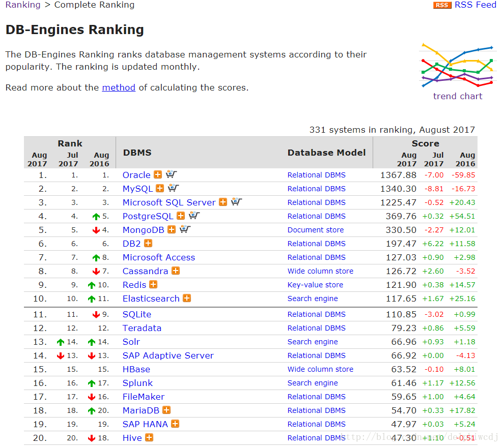Open the MariaDB link

(x=141, y=411)
